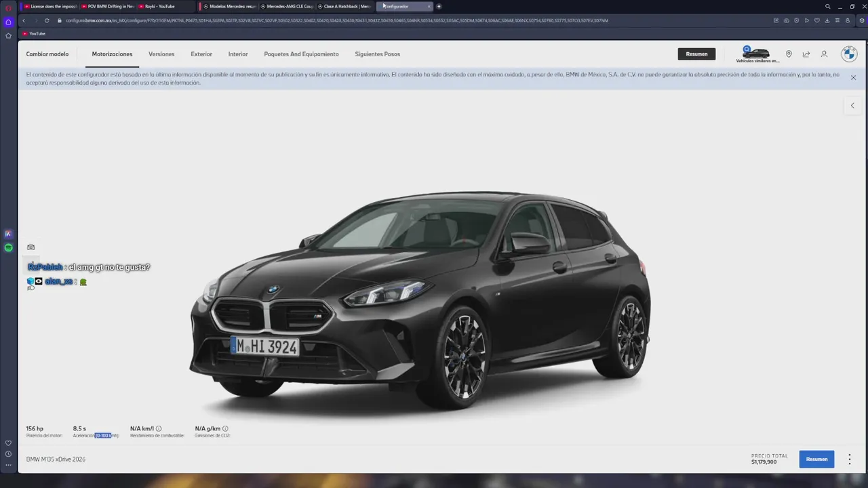This screenshot has height=488, width=868.
Task: Open sidebar heart pinboards icon
Action: [8, 443]
